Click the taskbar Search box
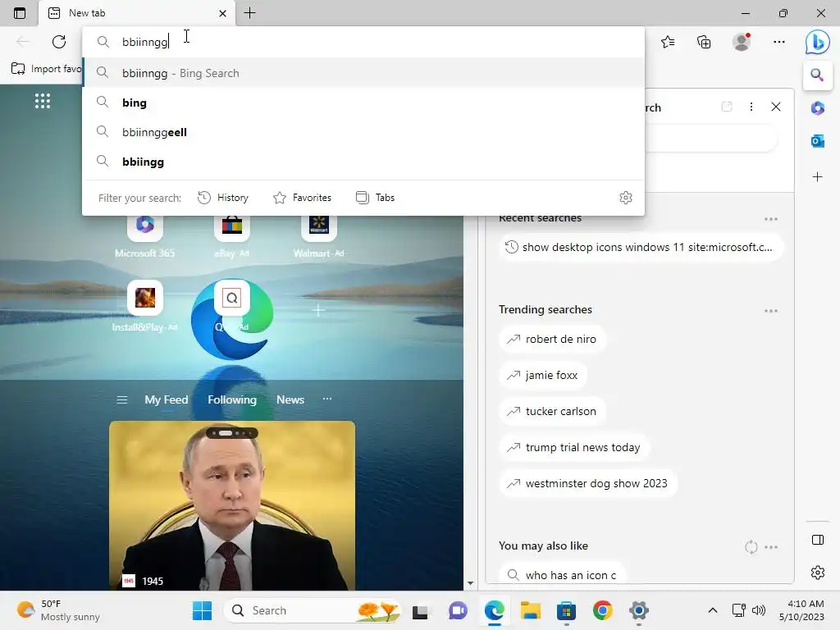Image resolution: width=840 pixels, height=630 pixels. pyautogui.click(x=313, y=610)
